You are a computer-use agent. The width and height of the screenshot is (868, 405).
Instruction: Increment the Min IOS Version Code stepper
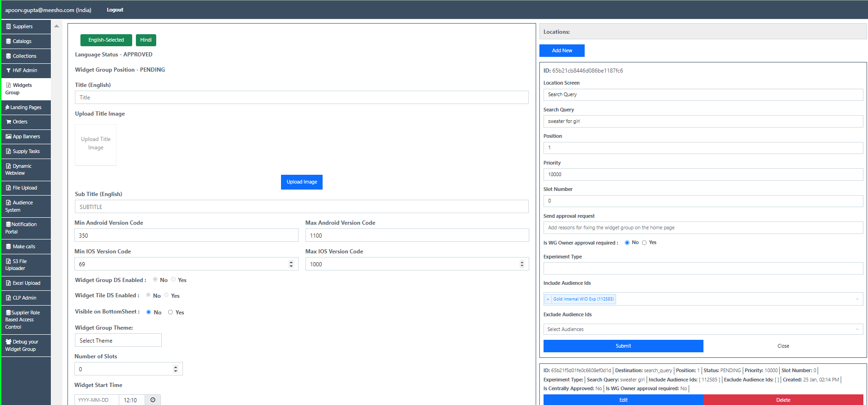[x=291, y=262]
